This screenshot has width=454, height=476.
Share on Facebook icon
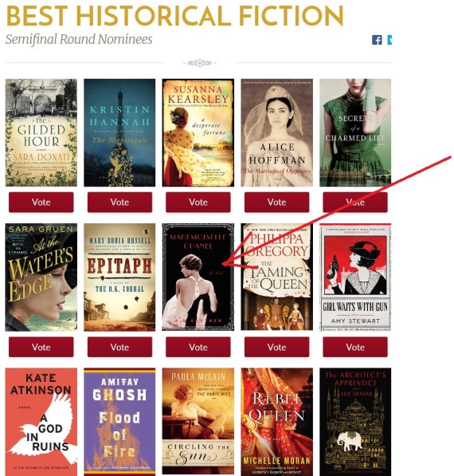pyautogui.click(x=377, y=40)
